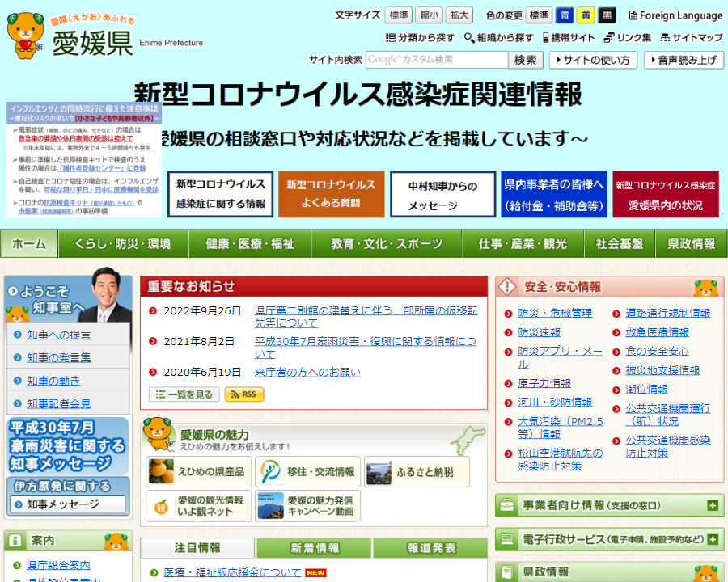Viewport: 728px width, 582px height.
Task: Open 防災・危機管理 link
Action: pyautogui.click(x=555, y=314)
